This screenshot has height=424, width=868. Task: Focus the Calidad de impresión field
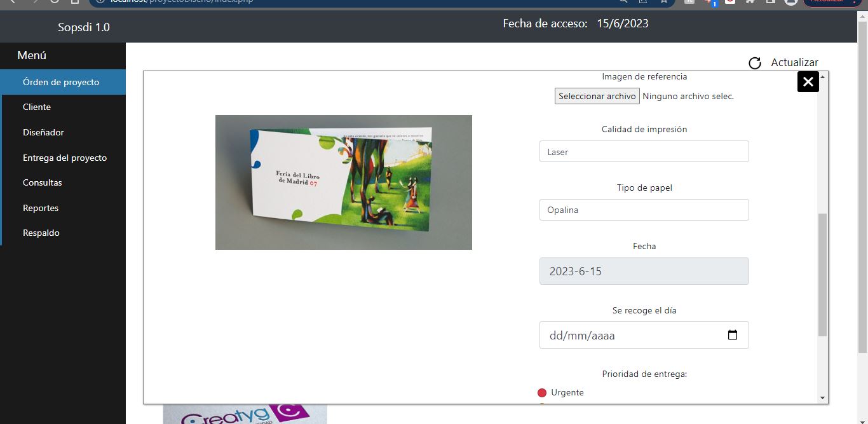point(644,152)
